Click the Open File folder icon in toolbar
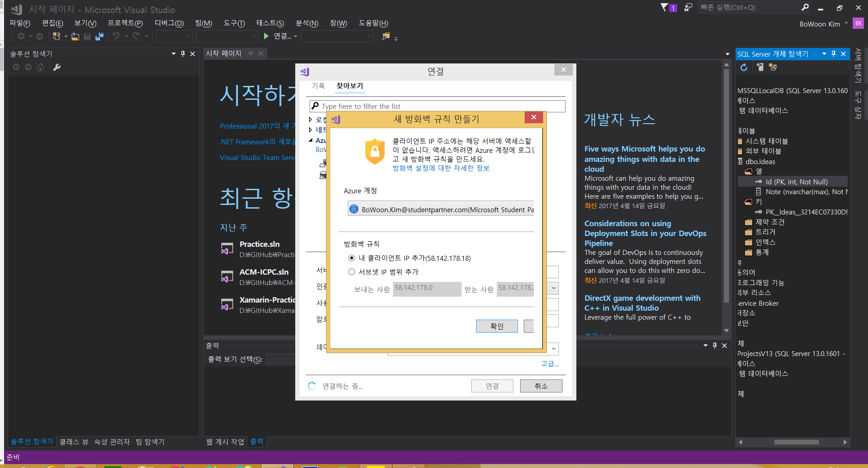 75,36
